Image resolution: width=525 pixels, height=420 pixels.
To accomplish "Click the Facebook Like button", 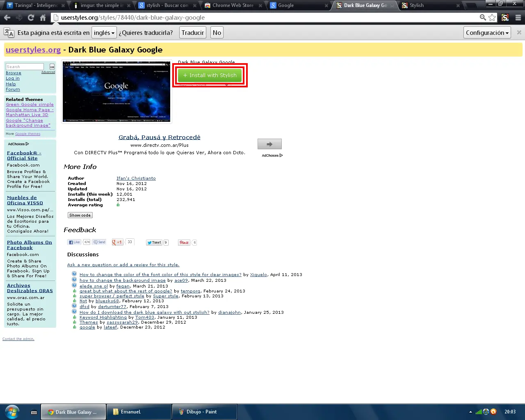I will click(75, 242).
